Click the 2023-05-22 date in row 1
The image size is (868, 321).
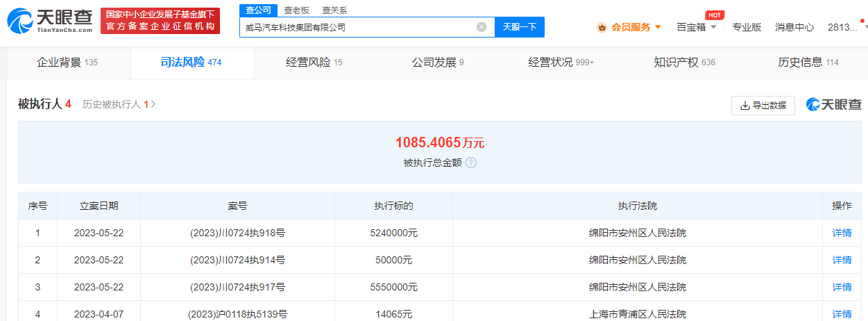coord(99,233)
